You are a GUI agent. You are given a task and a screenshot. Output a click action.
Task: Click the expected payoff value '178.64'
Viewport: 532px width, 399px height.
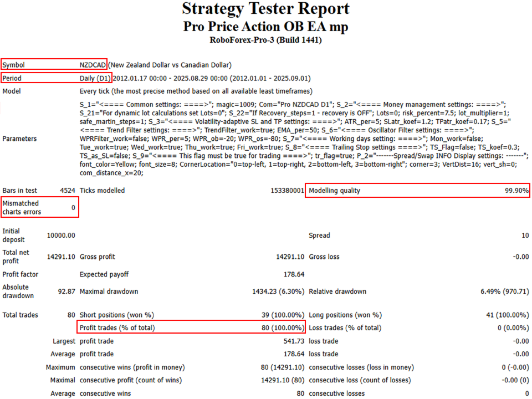coord(294,274)
